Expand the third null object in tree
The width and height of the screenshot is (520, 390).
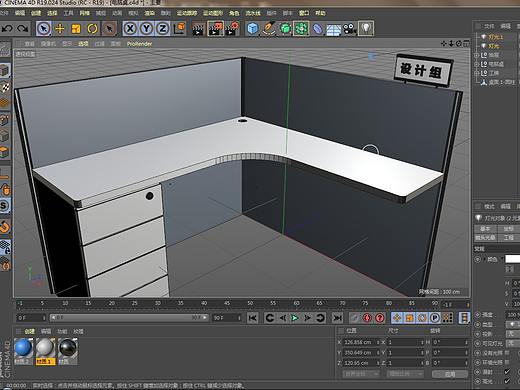coord(477,73)
